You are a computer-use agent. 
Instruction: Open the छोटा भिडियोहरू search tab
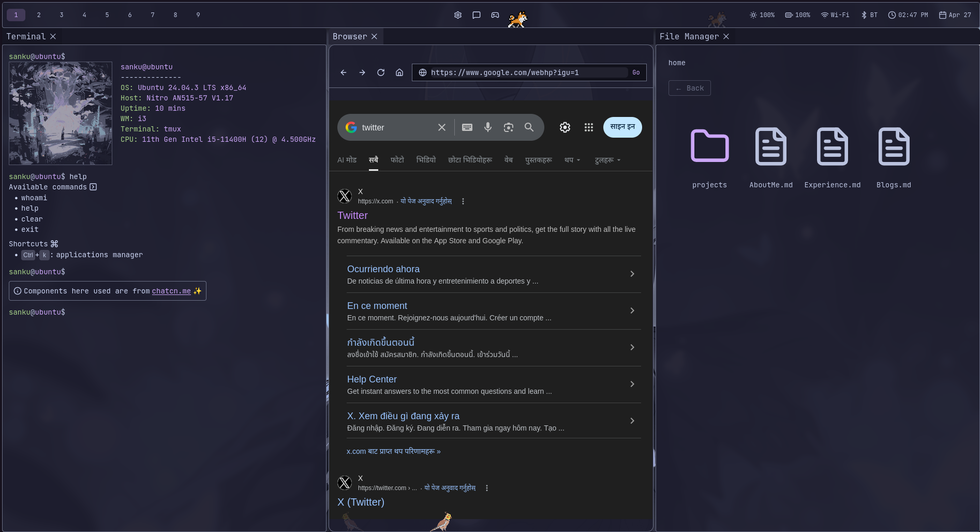[x=470, y=160]
